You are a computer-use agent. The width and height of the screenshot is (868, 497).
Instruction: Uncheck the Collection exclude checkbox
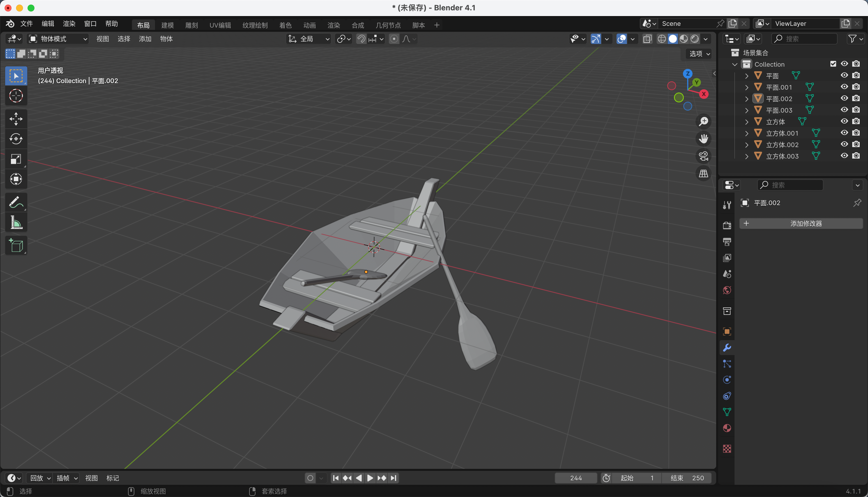[x=833, y=64]
